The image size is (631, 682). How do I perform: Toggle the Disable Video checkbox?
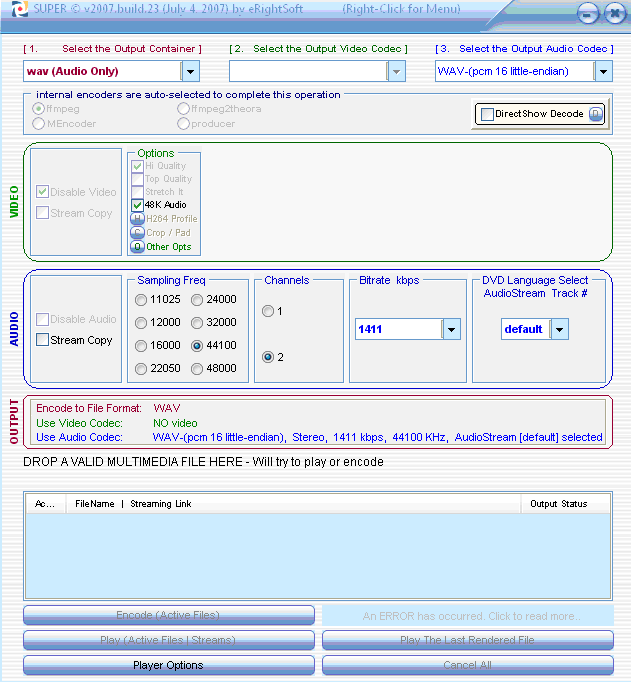42,191
